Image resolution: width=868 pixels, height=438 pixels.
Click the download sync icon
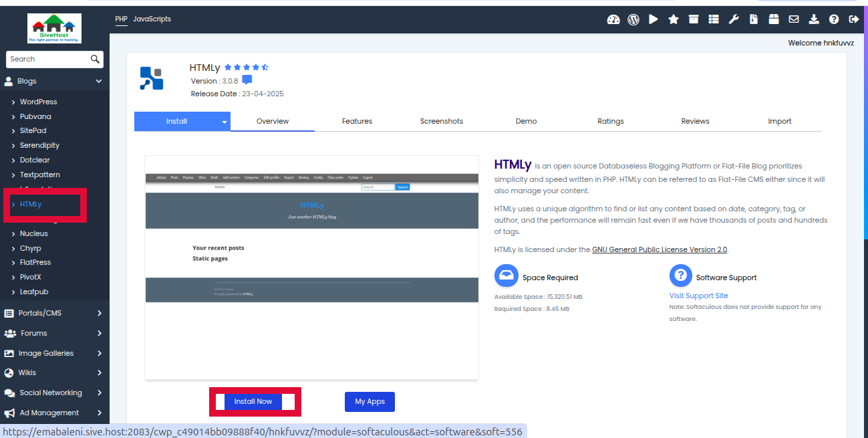(814, 19)
